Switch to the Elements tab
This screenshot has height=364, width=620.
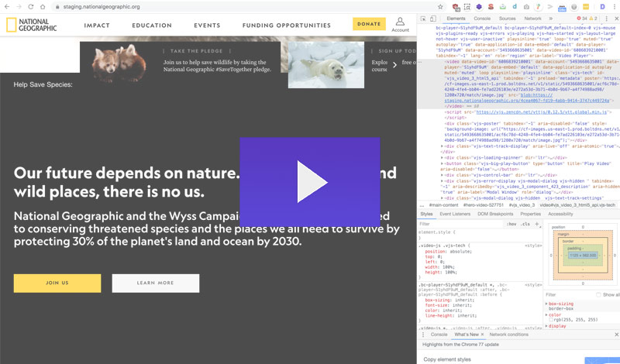click(x=456, y=19)
